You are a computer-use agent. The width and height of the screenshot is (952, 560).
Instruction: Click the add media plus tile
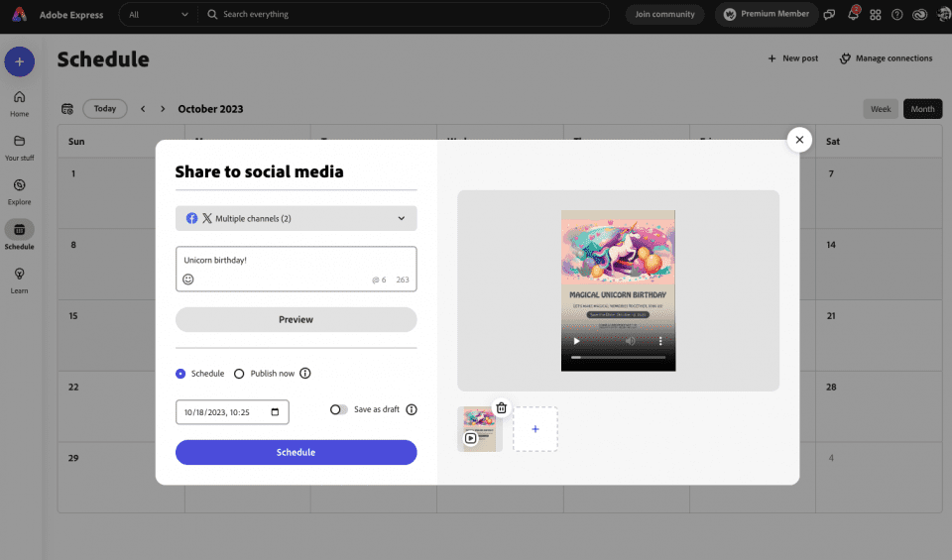coord(535,429)
